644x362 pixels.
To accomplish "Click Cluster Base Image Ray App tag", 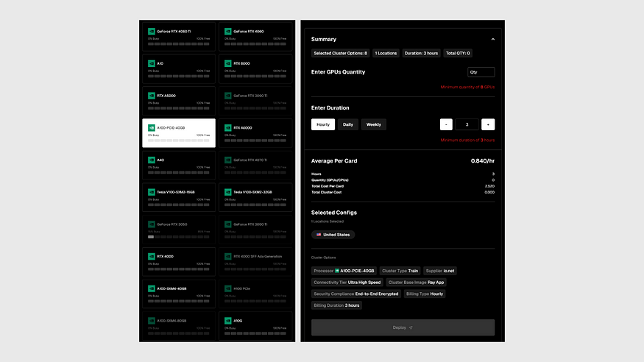I will click(x=416, y=283).
